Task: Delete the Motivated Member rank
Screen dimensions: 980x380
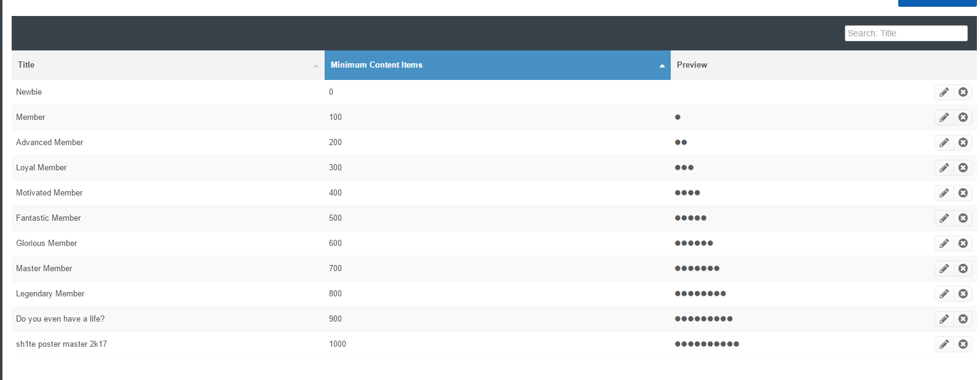Action: (963, 193)
